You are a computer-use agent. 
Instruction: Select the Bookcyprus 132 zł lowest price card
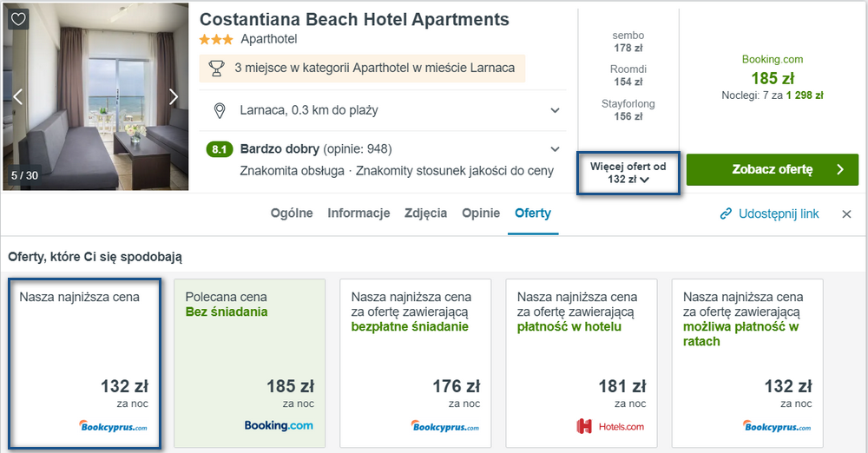85,364
